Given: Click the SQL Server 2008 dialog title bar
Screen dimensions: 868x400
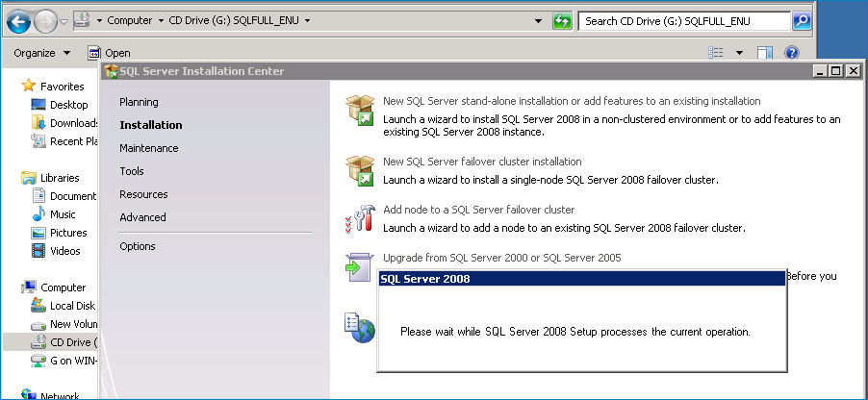Looking at the screenshot, I should (x=581, y=279).
